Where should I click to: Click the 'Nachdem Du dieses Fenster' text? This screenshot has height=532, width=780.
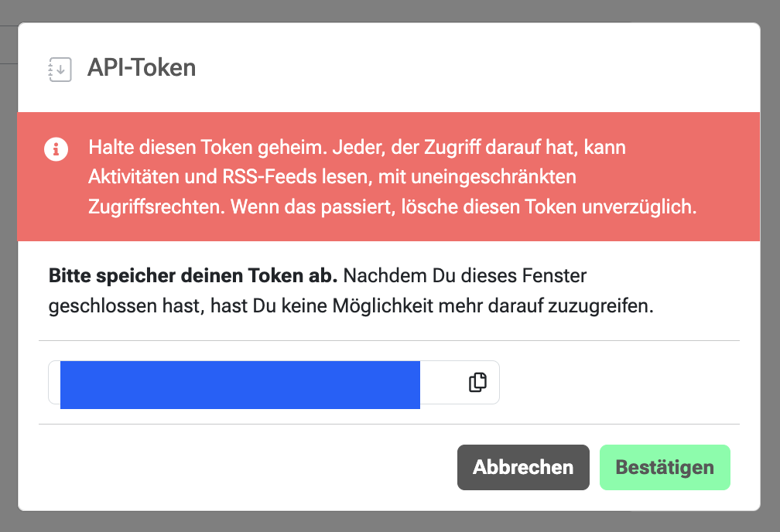pyautogui.click(x=464, y=275)
